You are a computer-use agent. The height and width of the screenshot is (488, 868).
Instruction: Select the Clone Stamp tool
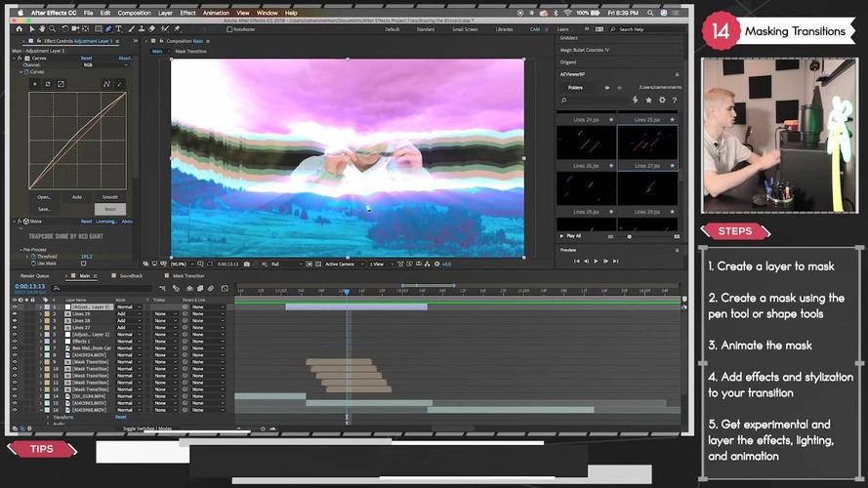click(x=142, y=28)
